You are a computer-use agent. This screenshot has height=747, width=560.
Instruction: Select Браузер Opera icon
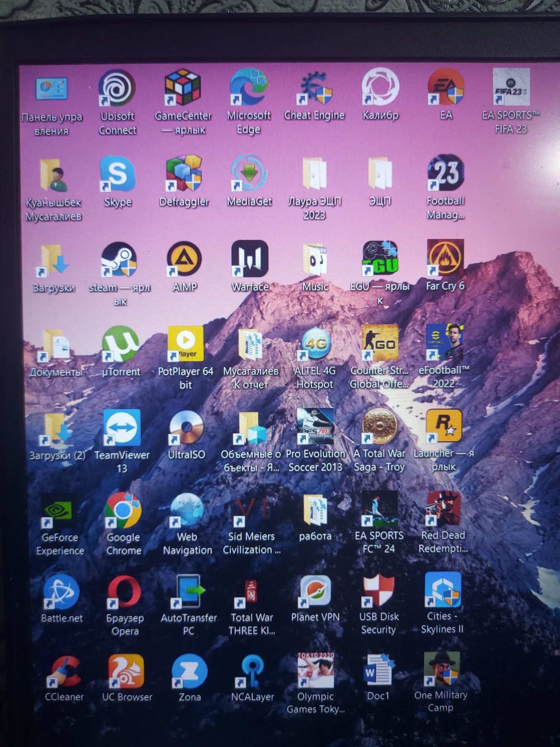pyautogui.click(x=125, y=592)
